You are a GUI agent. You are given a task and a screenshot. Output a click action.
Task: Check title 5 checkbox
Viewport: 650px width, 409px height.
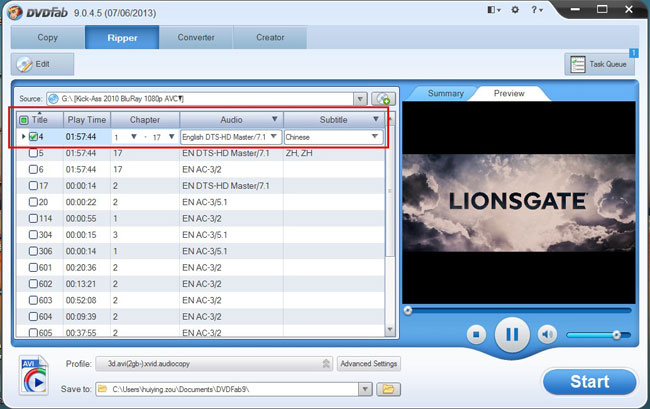click(x=33, y=153)
